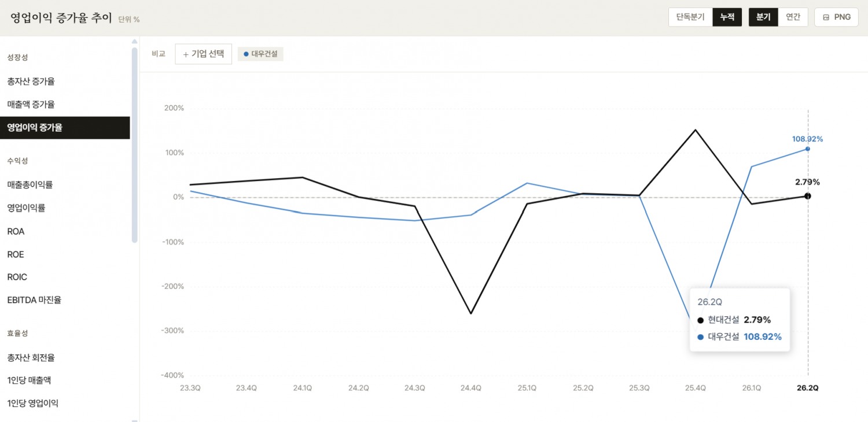Click the sidebar vertical scrollbar
The height and width of the screenshot is (422, 868).
click(x=134, y=145)
